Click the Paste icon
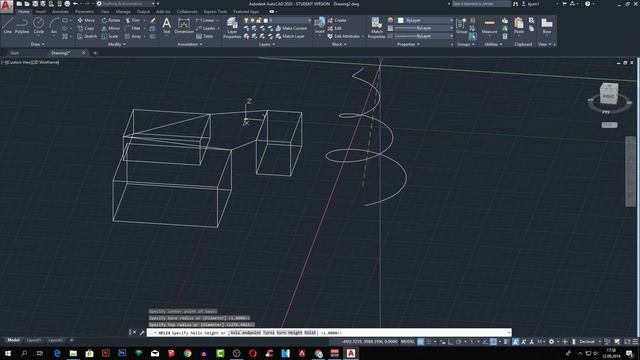640x360 pixels. point(519,26)
